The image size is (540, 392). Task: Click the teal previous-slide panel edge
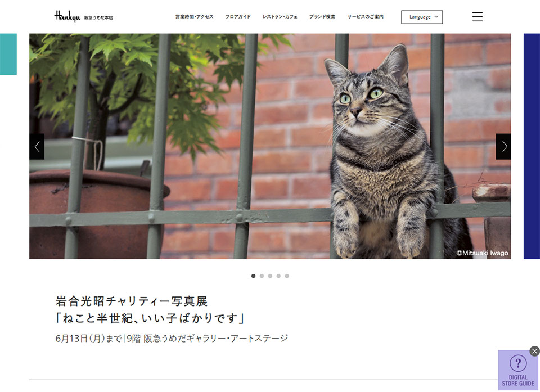(8, 54)
